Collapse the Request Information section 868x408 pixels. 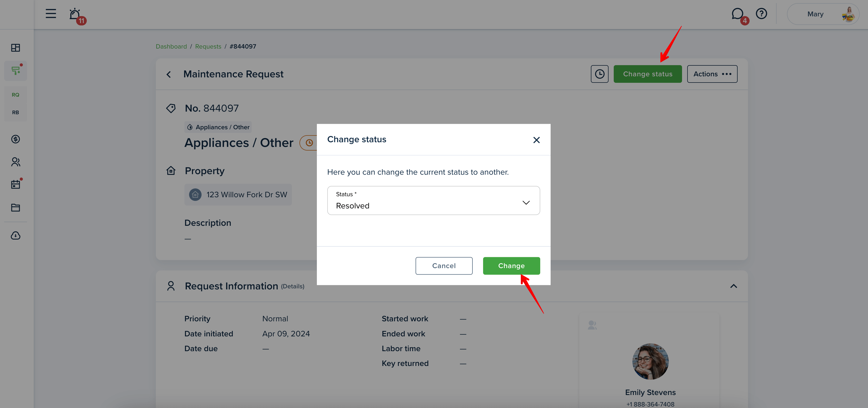tap(733, 286)
